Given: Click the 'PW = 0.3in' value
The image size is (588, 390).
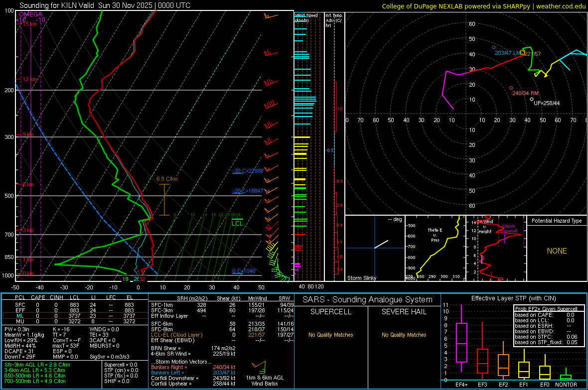Looking at the screenshot, I should pyautogui.click(x=17, y=329).
